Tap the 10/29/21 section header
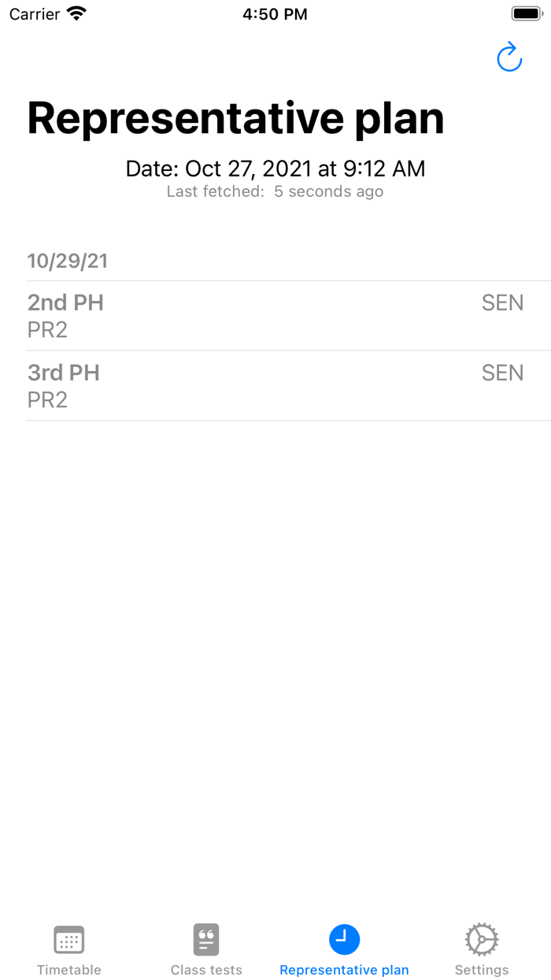The image size is (551, 980). click(68, 262)
